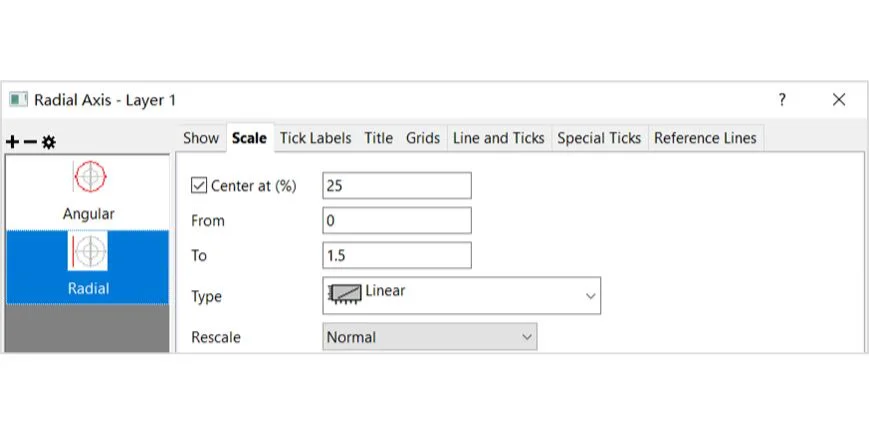869x434 pixels.
Task: Switch to the Tick Labels tab
Action: [315, 138]
